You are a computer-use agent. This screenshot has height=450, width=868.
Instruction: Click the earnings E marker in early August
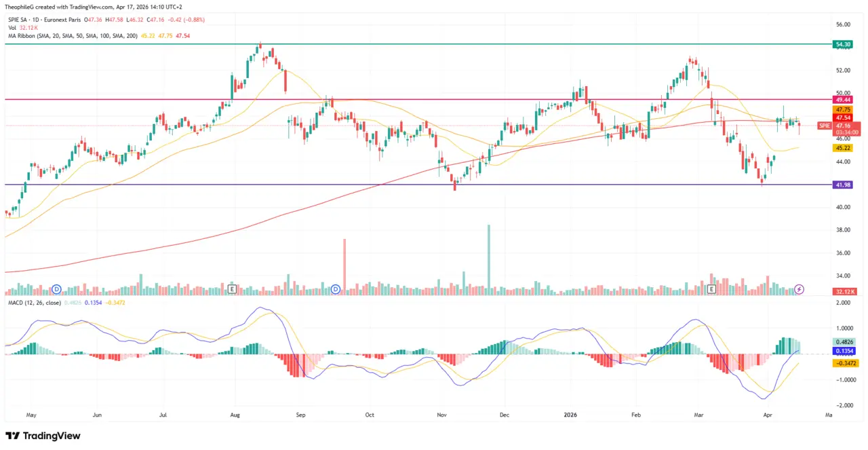(x=233, y=289)
